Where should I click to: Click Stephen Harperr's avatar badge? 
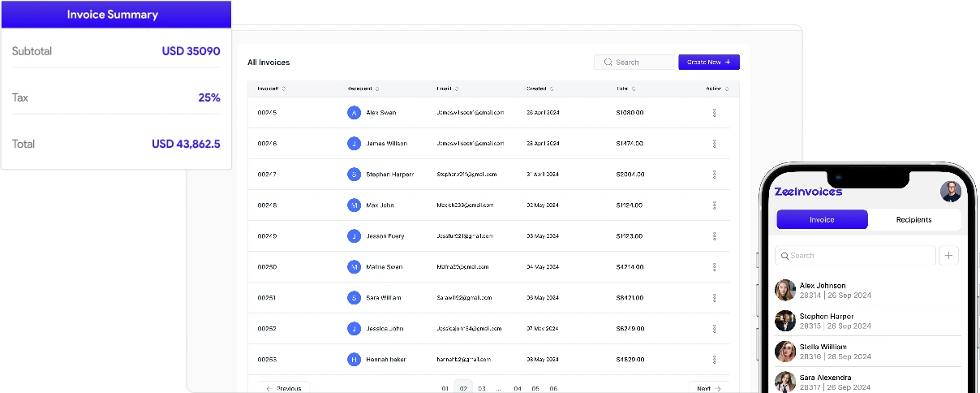click(x=354, y=175)
